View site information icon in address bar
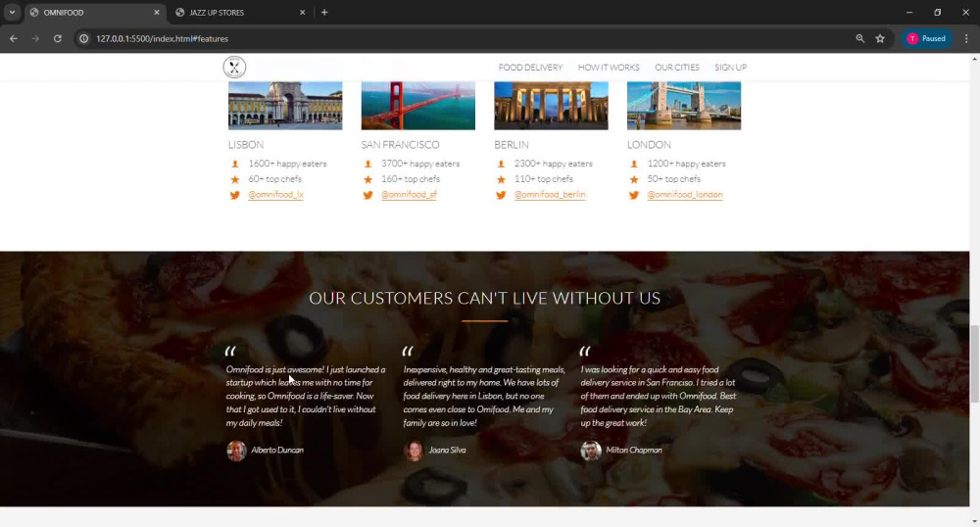Image resolution: width=980 pixels, height=527 pixels. click(x=83, y=39)
